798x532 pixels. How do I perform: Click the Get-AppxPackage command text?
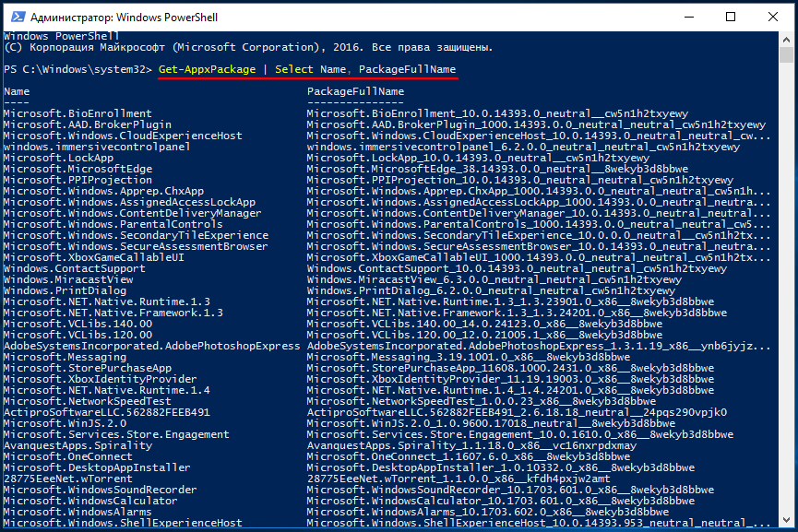207,69
